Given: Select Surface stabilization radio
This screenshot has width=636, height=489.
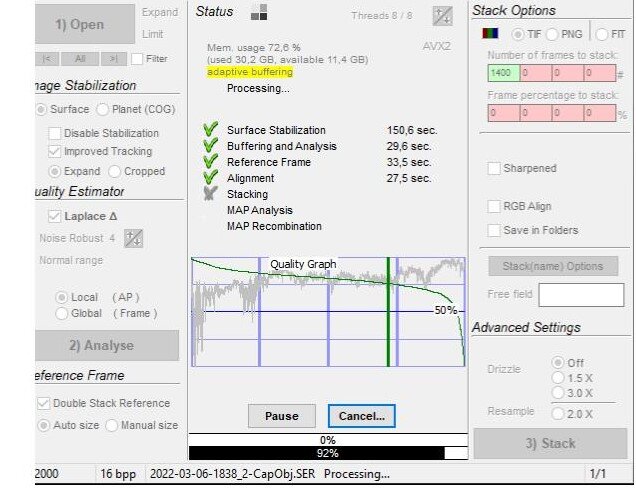Looking at the screenshot, I should [41, 109].
